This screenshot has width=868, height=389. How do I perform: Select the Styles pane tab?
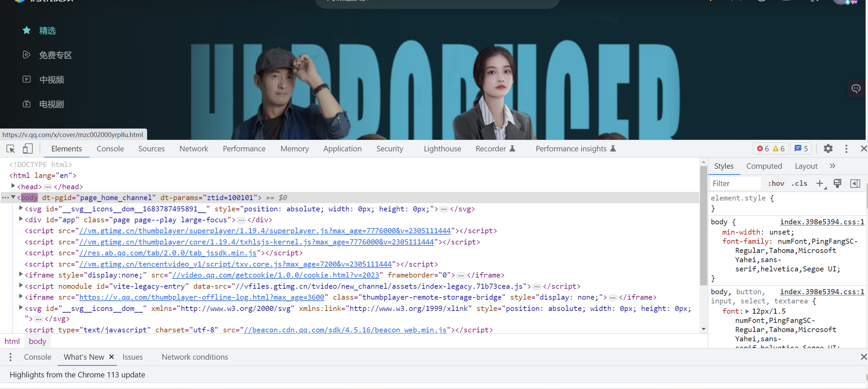pos(724,166)
